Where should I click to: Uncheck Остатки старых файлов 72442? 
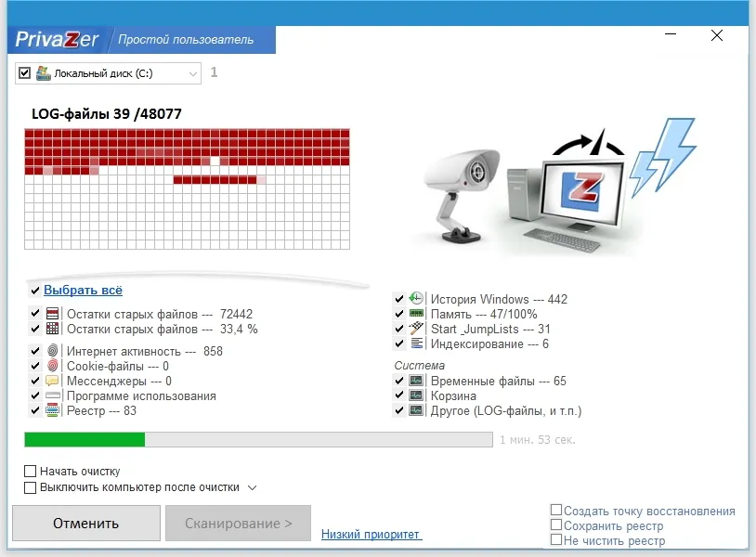(34, 314)
